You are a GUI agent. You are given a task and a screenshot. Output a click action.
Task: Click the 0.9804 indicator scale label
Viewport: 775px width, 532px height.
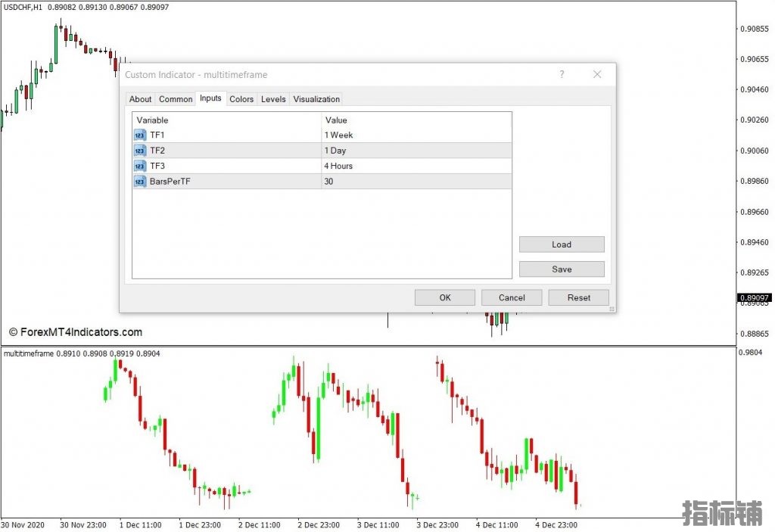(750, 353)
